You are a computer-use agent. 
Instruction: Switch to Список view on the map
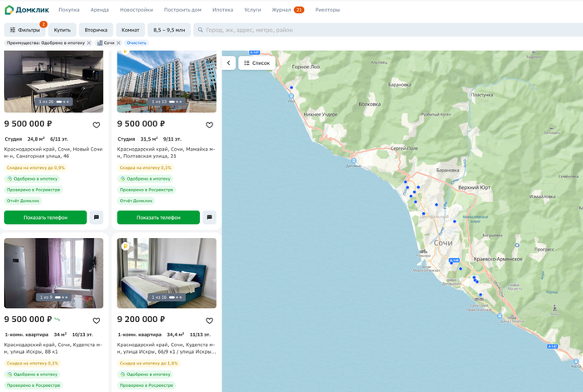point(257,62)
